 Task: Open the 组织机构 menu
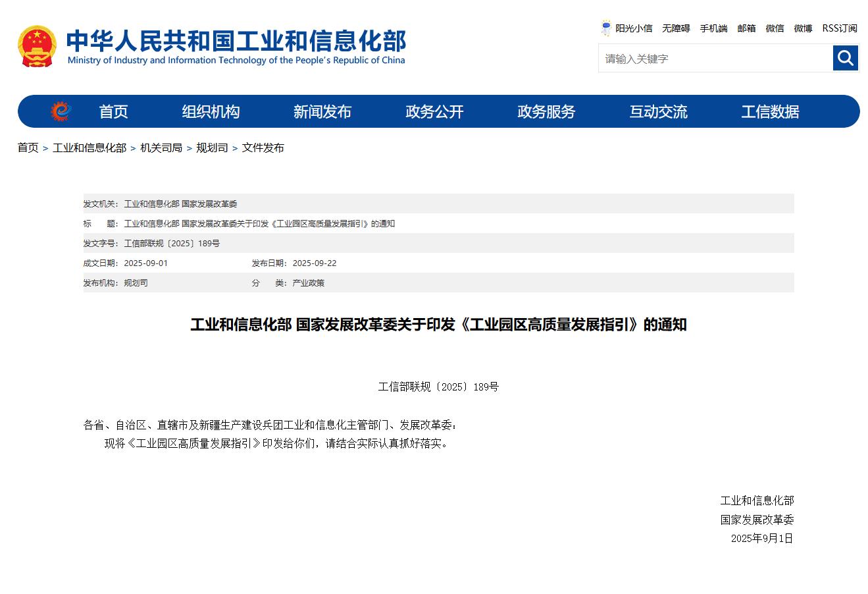click(x=211, y=112)
